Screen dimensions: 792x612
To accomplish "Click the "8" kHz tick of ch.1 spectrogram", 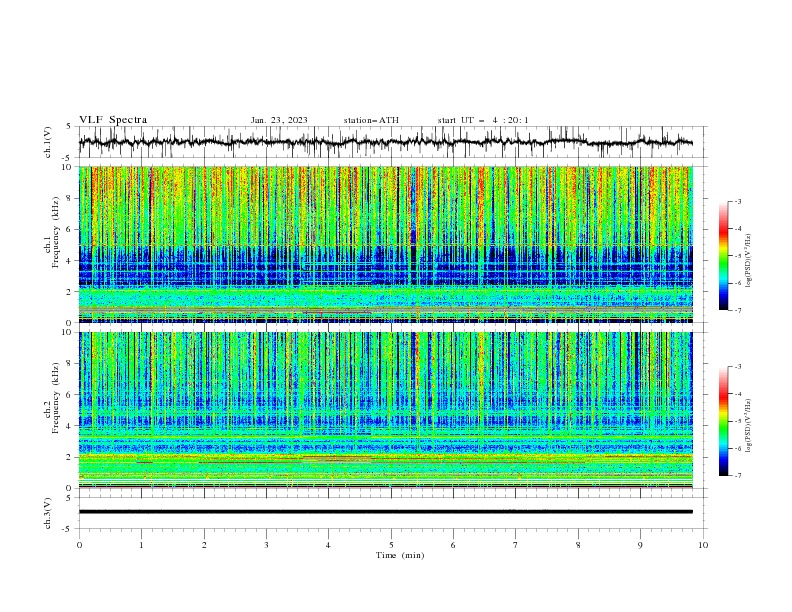I will point(70,198).
